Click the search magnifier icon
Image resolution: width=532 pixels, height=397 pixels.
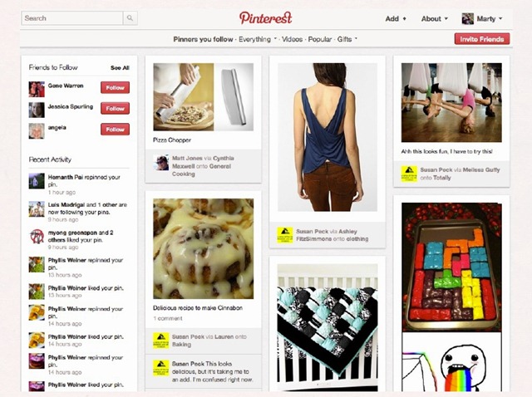click(130, 18)
